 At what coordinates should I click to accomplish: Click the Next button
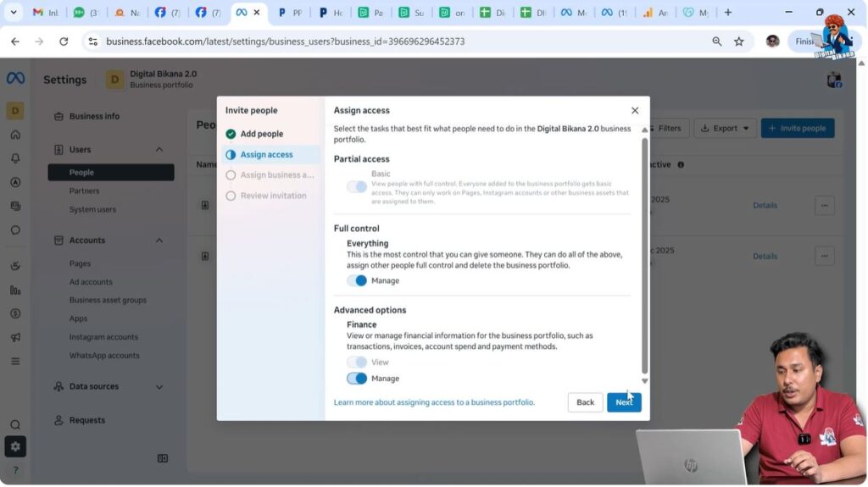624,402
